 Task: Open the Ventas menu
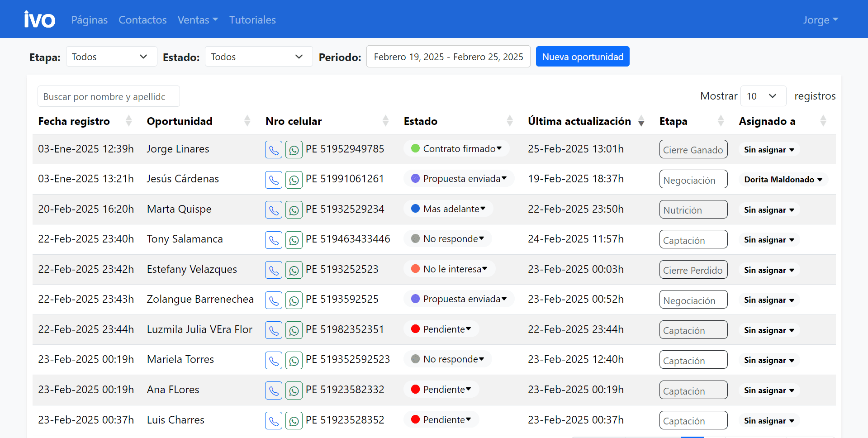tap(197, 20)
